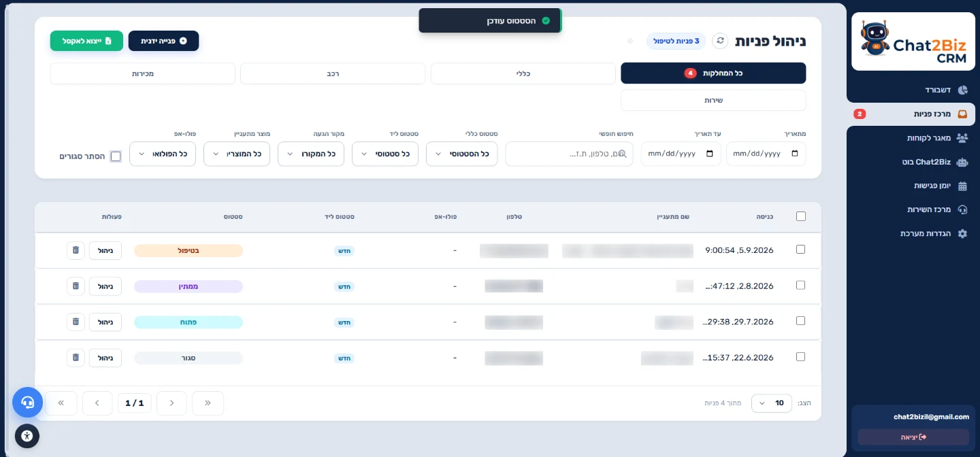Click the כניסה column header
Screen dimensions: 980x457
[x=764, y=216]
